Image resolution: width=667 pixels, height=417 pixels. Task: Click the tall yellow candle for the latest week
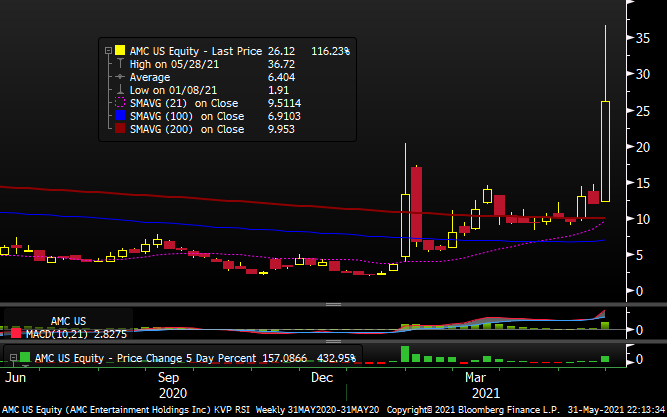605,151
